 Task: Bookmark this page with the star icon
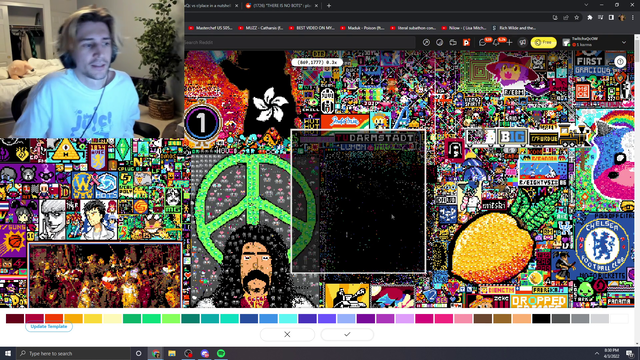[577, 18]
